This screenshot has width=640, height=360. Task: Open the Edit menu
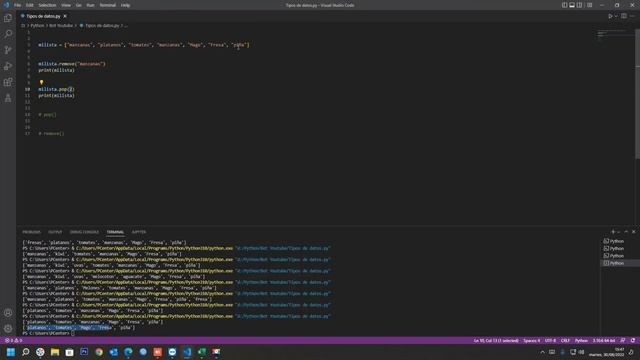point(30,5)
